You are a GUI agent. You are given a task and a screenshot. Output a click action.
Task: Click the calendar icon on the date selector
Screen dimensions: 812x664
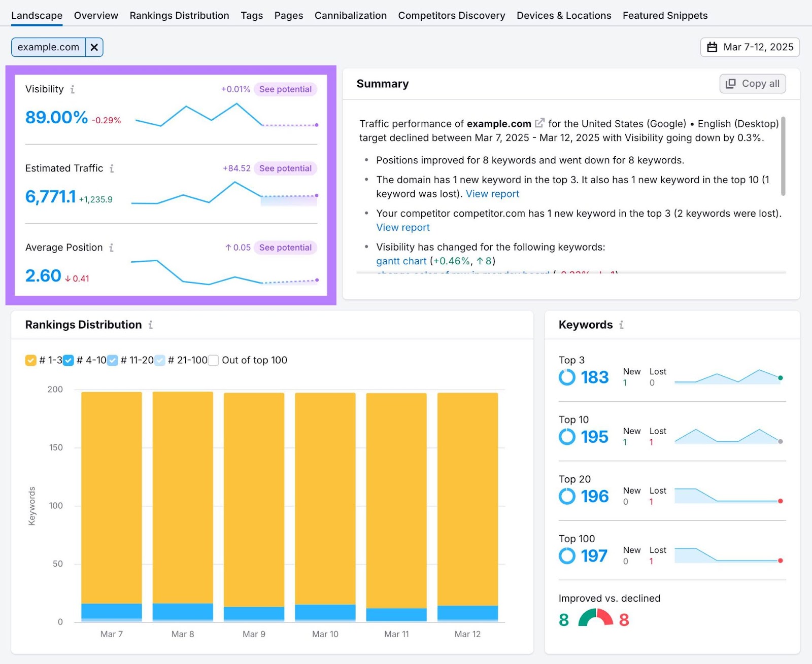coord(713,47)
